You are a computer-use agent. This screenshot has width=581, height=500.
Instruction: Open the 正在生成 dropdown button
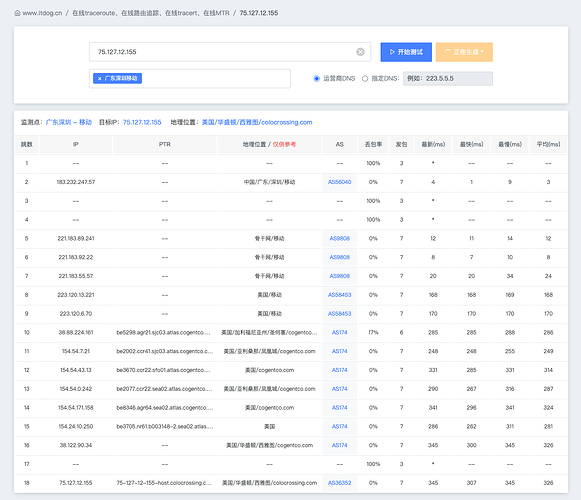click(x=464, y=52)
